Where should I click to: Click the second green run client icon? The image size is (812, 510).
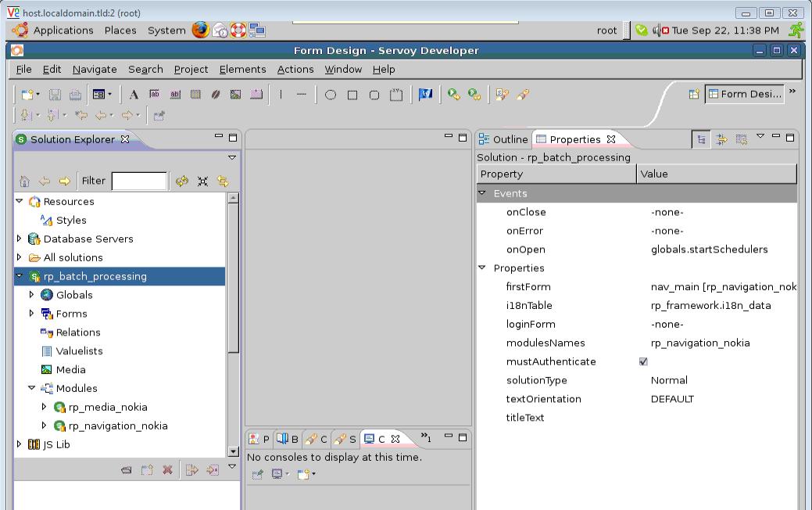(x=474, y=95)
